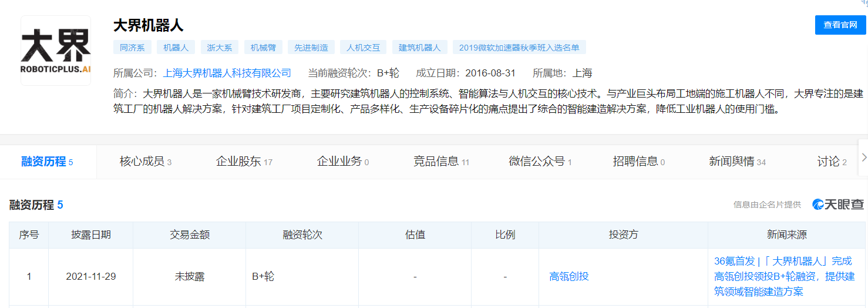Click the 融资历程 5 section heading
This screenshot has height=308, width=868.
36,205
